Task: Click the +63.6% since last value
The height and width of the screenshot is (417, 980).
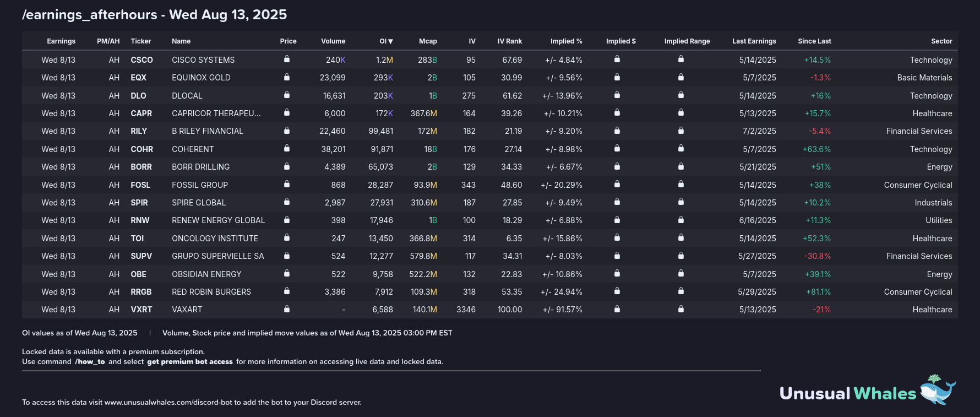Action: pyautogui.click(x=817, y=149)
